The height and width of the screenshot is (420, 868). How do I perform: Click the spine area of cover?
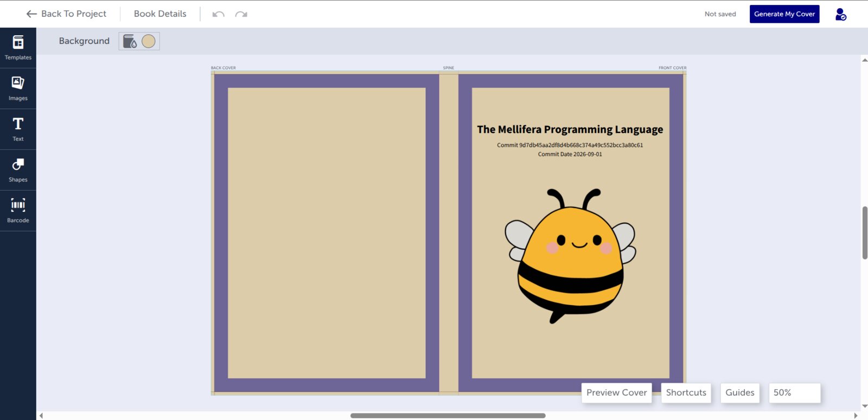[449, 233]
